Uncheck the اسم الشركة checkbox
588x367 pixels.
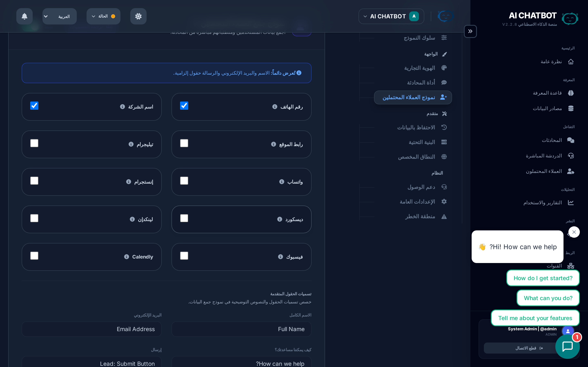tap(34, 106)
